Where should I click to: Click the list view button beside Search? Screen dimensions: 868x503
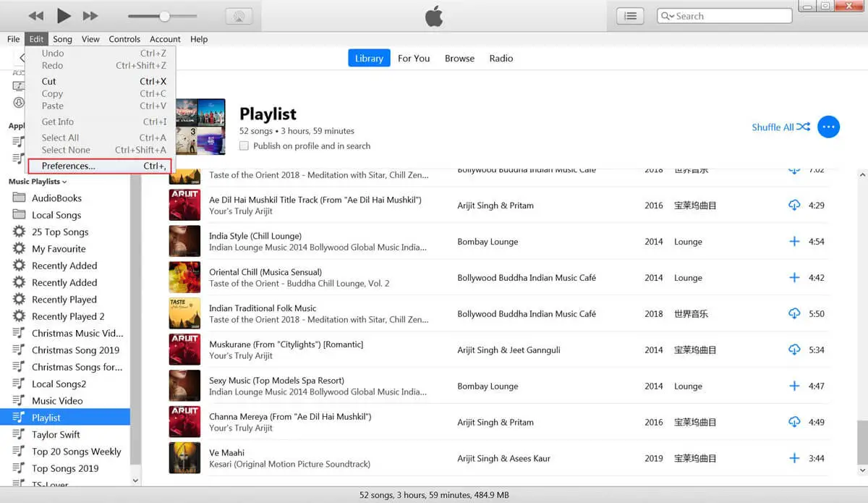(630, 16)
